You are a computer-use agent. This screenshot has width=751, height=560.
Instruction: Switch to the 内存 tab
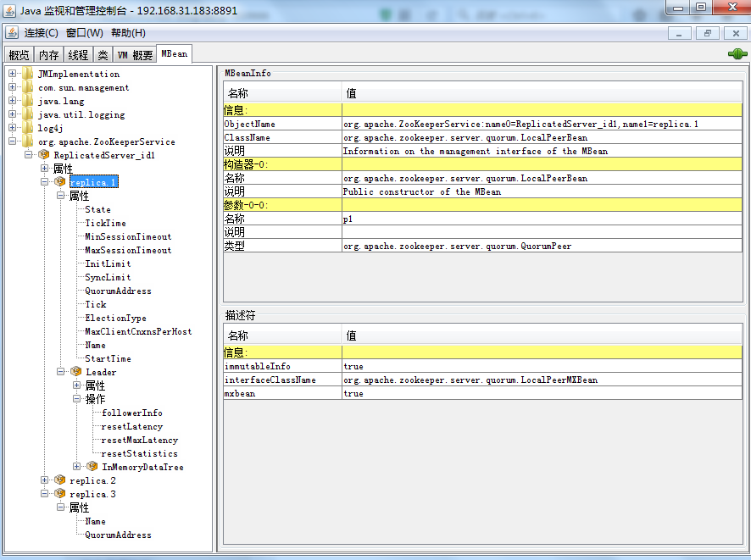click(49, 55)
